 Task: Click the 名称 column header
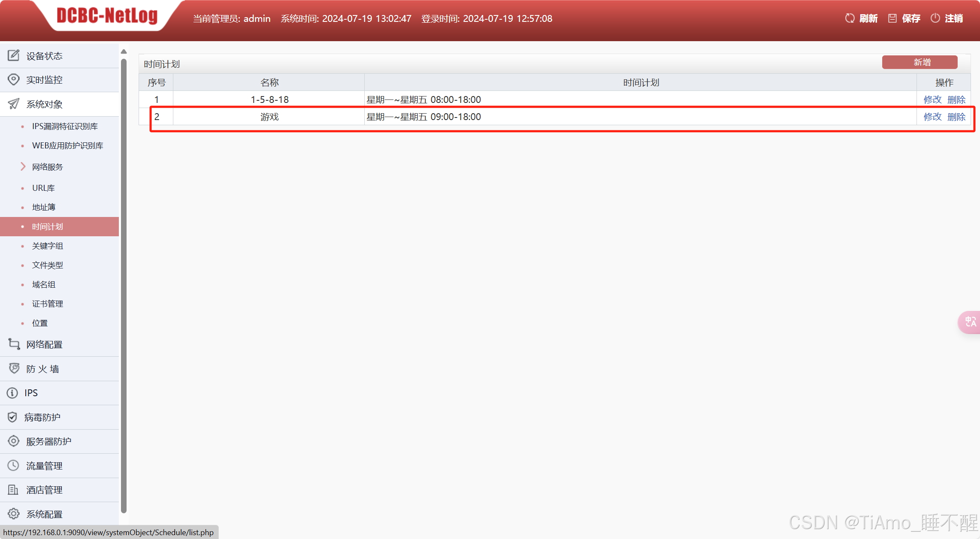(x=269, y=82)
